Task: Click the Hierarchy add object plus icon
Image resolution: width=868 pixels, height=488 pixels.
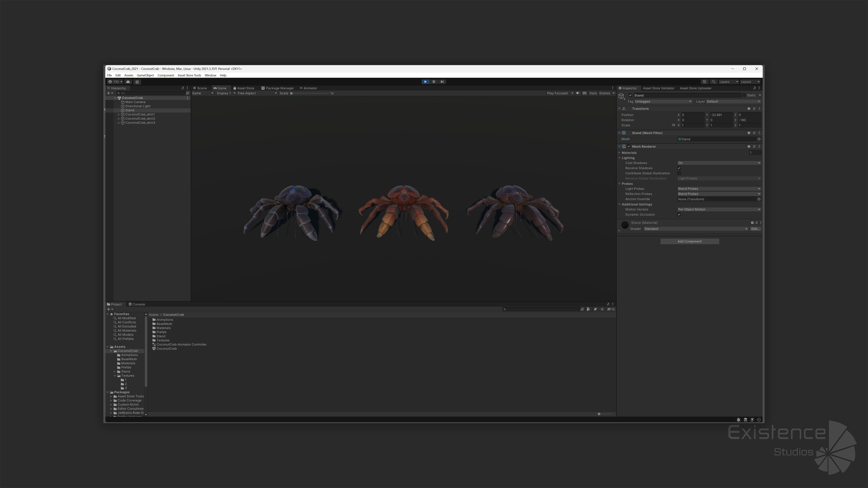Action: (109, 93)
